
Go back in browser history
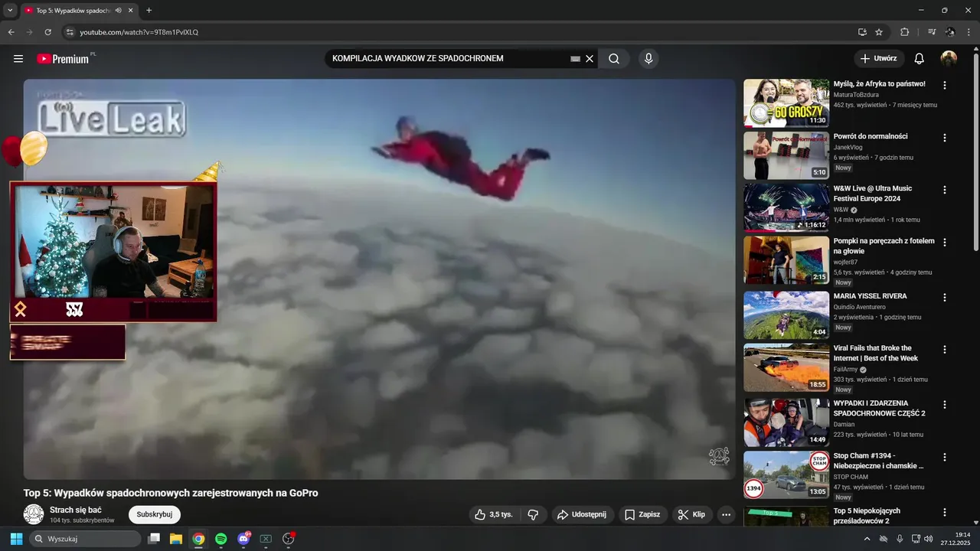(11, 32)
